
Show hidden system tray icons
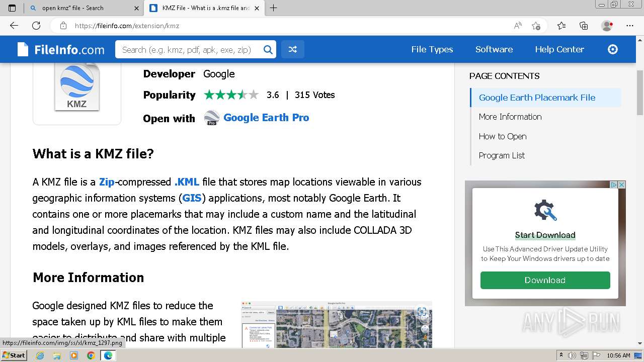tap(561, 355)
